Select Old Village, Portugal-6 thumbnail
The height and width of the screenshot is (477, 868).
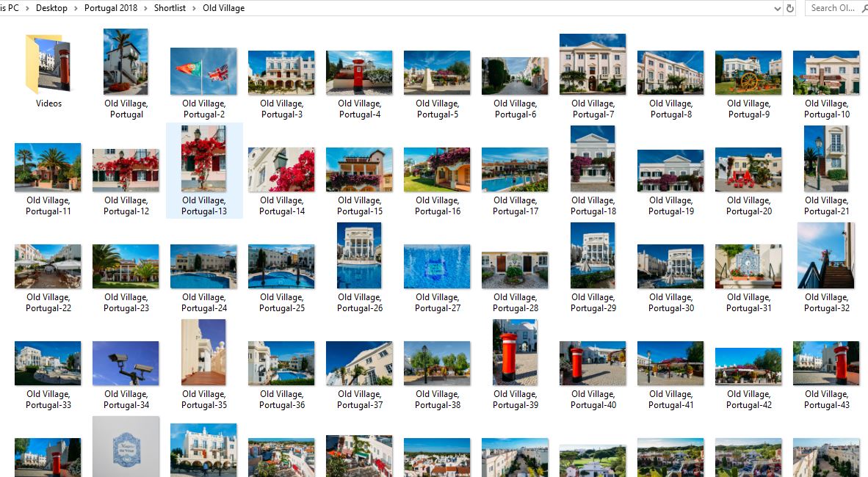tap(515, 76)
